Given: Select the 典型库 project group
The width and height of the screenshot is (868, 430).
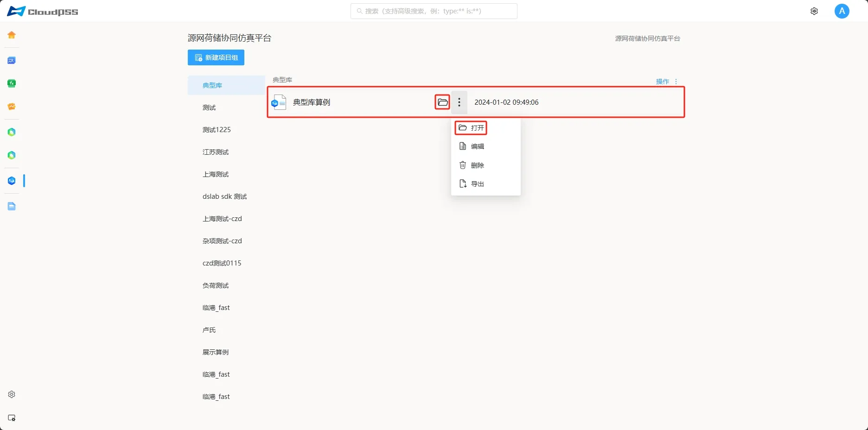Looking at the screenshot, I should (226, 85).
